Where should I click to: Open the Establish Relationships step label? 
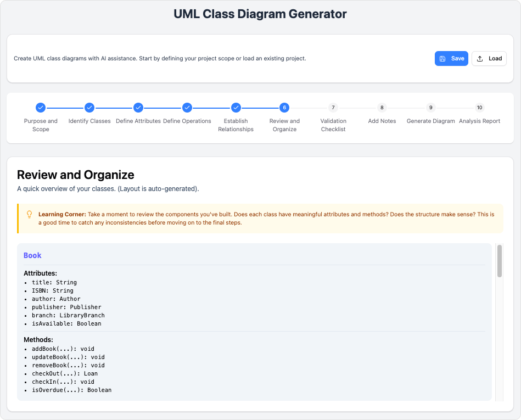(236, 125)
